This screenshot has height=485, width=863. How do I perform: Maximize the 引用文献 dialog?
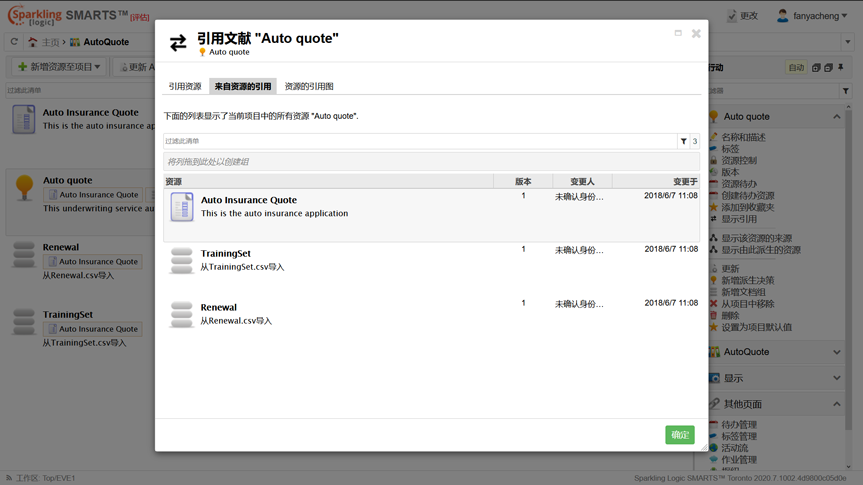[x=678, y=33]
